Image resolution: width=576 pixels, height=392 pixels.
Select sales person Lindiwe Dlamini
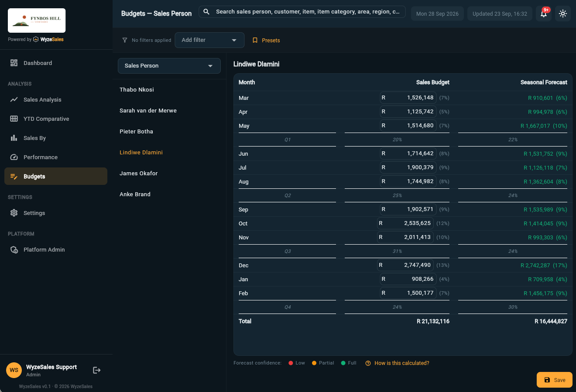click(x=169, y=152)
